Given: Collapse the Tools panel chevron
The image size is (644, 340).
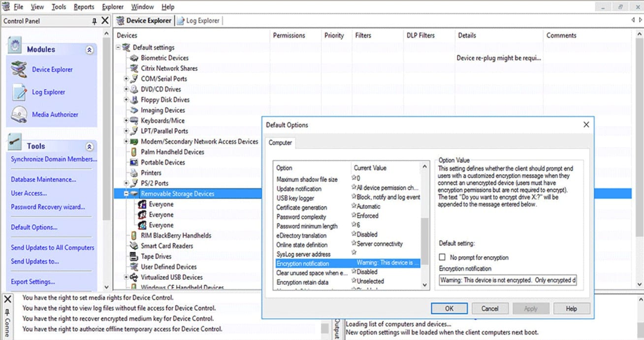Looking at the screenshot, I should [x=89, y=146].
